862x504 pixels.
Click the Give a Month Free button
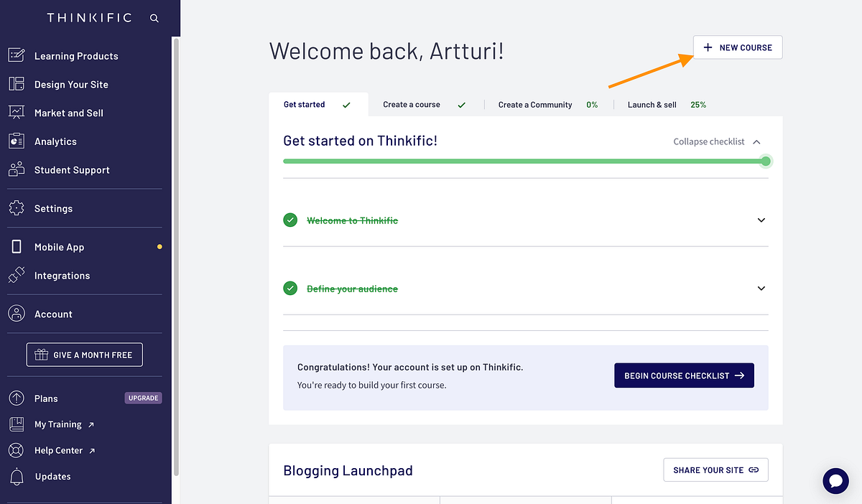point(85,355)
